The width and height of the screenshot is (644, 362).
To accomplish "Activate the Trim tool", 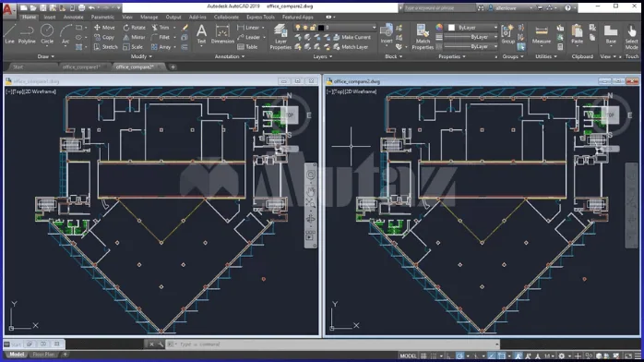I will tap(161, 28).
